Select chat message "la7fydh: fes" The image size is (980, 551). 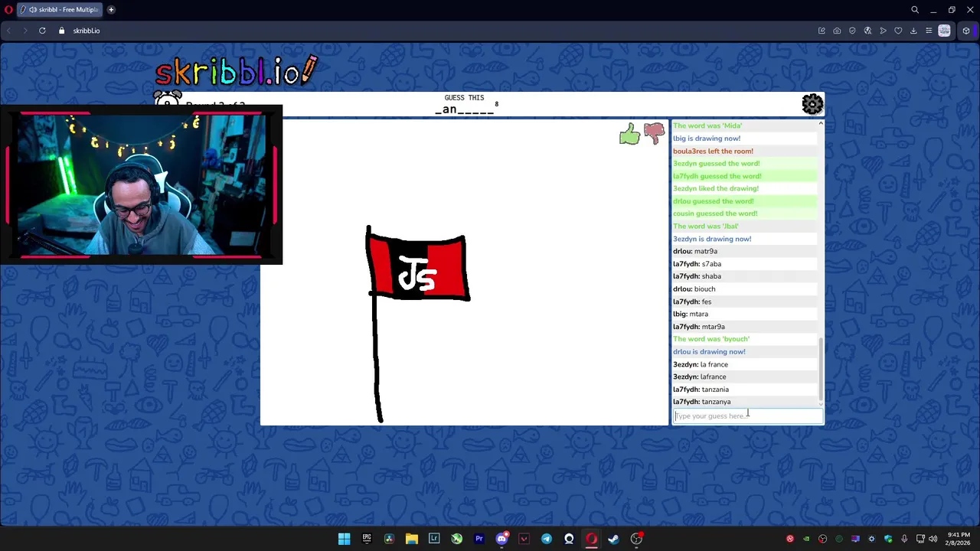(692, 302)
